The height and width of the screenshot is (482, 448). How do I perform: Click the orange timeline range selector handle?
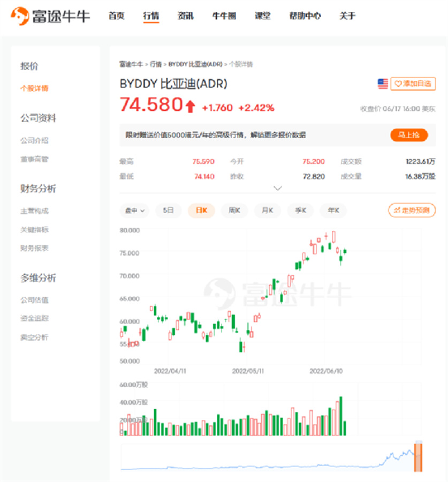click(x=418, y=456)
